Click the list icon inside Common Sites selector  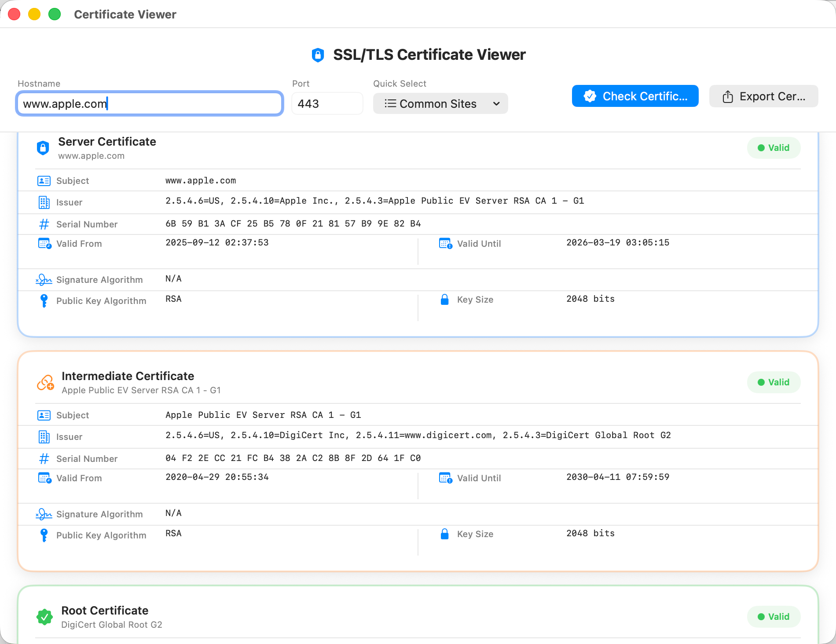click(x=390, y=103)
